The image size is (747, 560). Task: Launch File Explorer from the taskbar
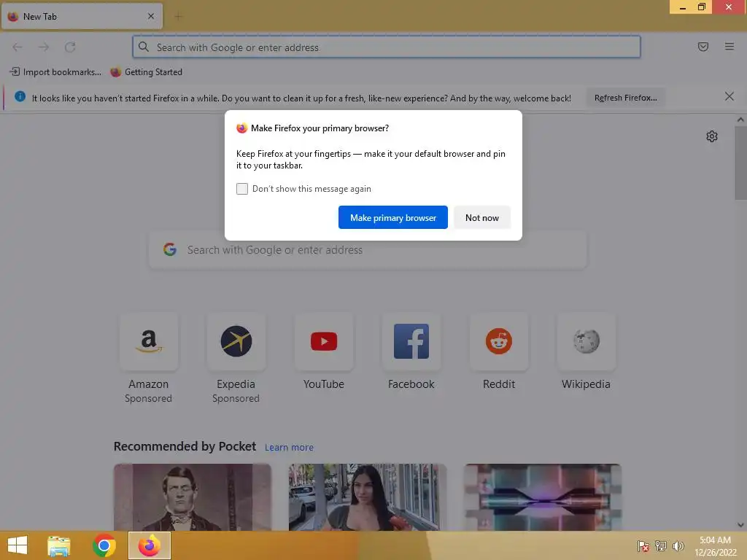tap(59, 545)
